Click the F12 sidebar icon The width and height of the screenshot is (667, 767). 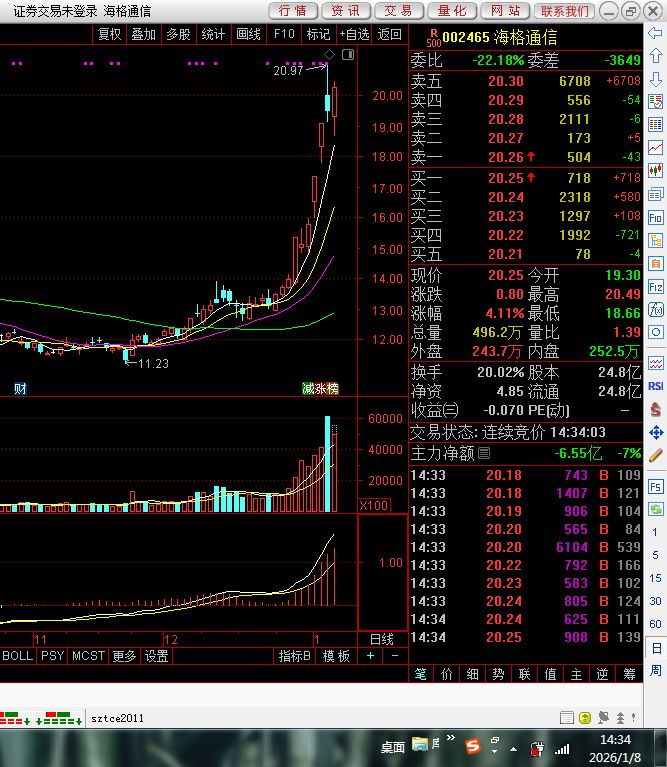pyautogui.click(x=655, y=287)
